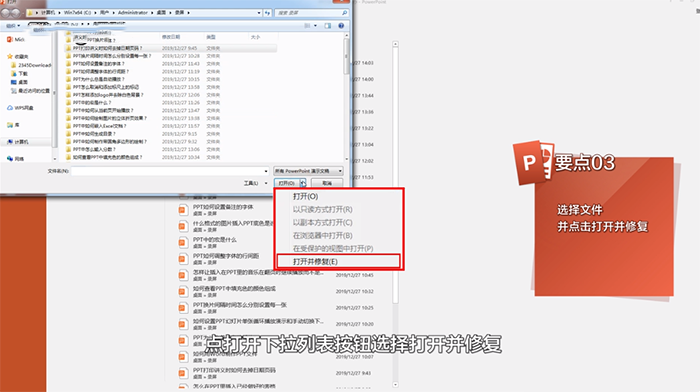Screen dimensions: 700x392
Task: Choose 在受保护的视图中打开(P) in the menu
Action: tap(333, 248)
